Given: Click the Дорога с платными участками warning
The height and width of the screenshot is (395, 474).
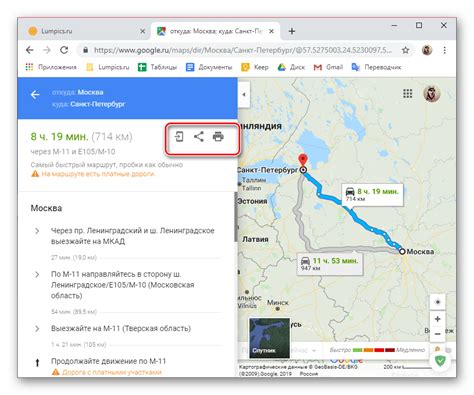Looking at the screenshot, I should [x=112, y=372].
